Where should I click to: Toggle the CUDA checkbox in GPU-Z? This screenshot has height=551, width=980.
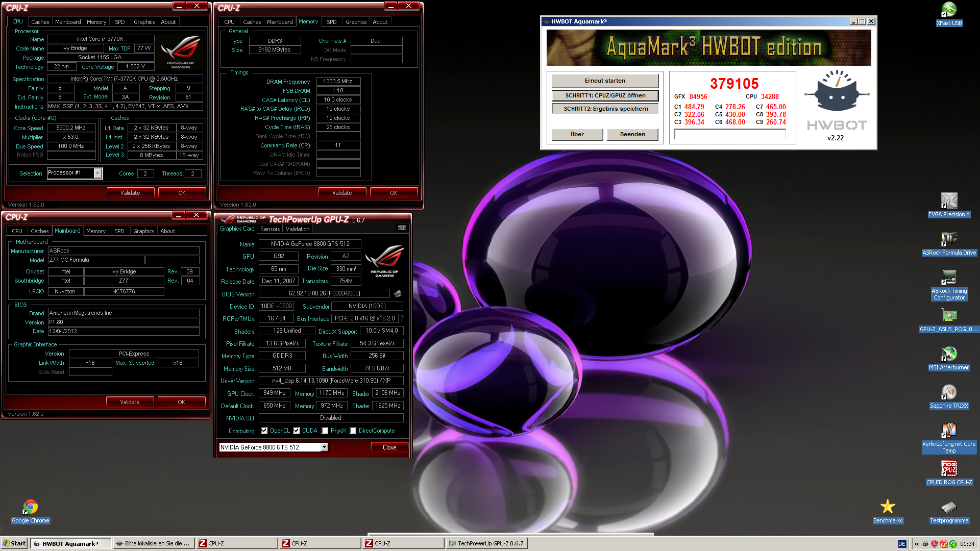[297, 431]
